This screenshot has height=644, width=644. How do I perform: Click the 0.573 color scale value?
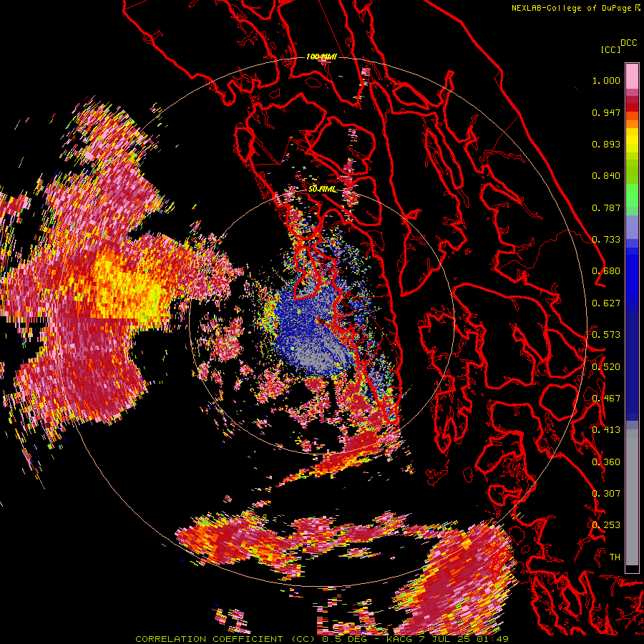pyautogui.click(x=606, y=335)
